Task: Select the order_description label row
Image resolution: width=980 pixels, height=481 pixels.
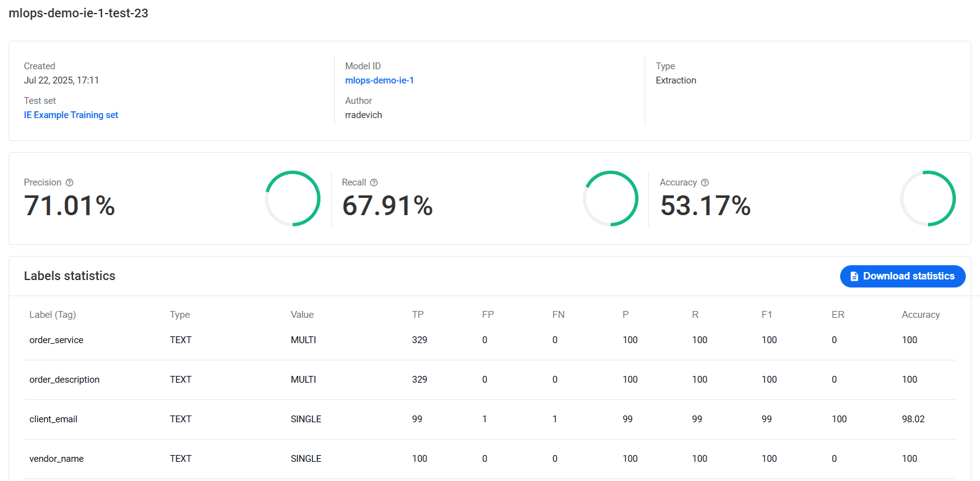Action: tap(490, 380)
